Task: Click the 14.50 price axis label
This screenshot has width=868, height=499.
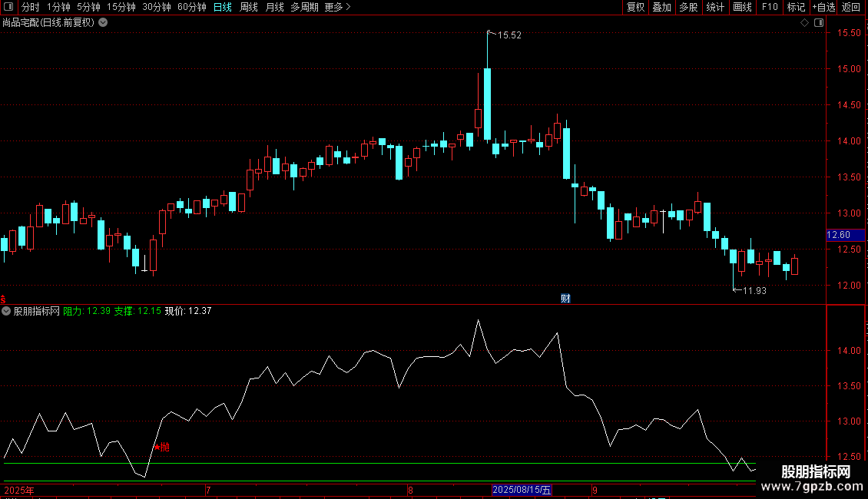Action: tap(849, 105)
